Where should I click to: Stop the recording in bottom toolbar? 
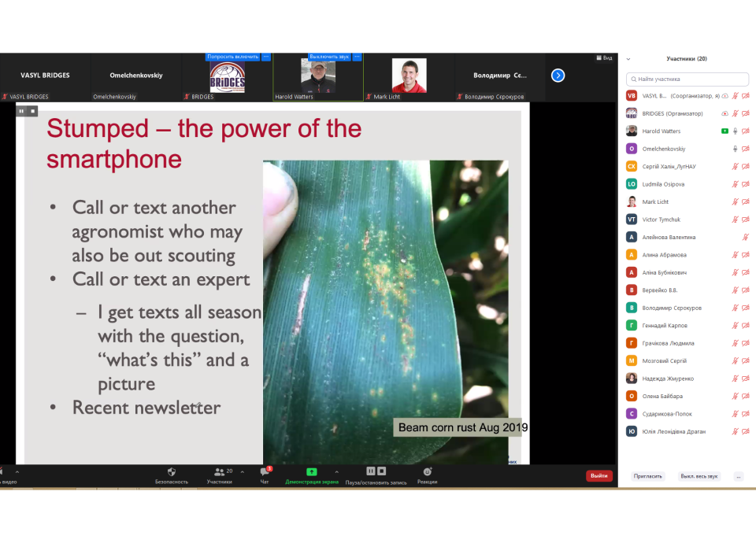381,471
